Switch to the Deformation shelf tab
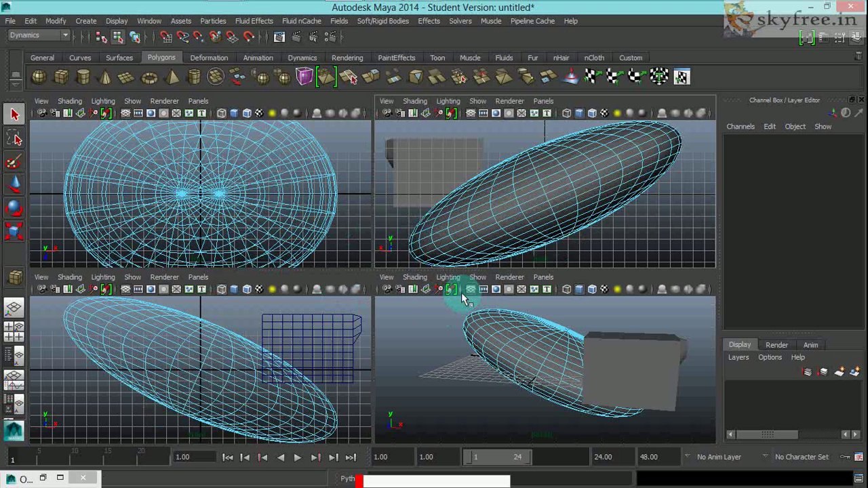 click(x=209, y=58)
